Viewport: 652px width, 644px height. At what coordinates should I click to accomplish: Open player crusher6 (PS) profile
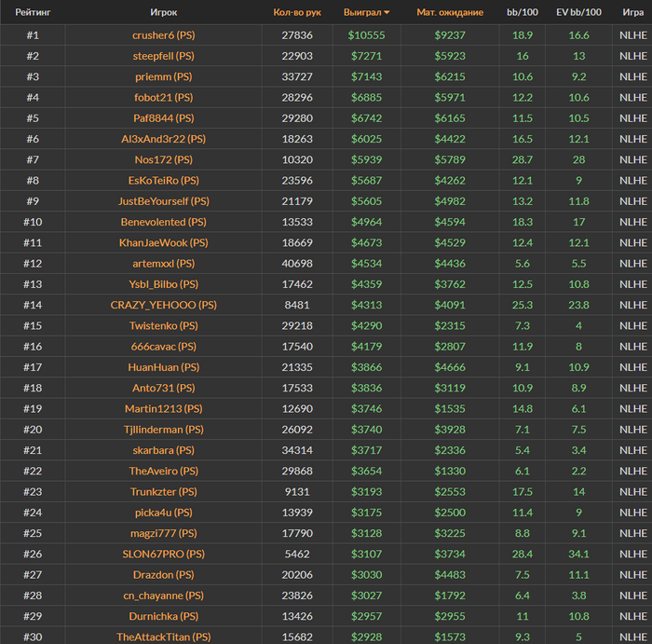[x=163, y=34]
